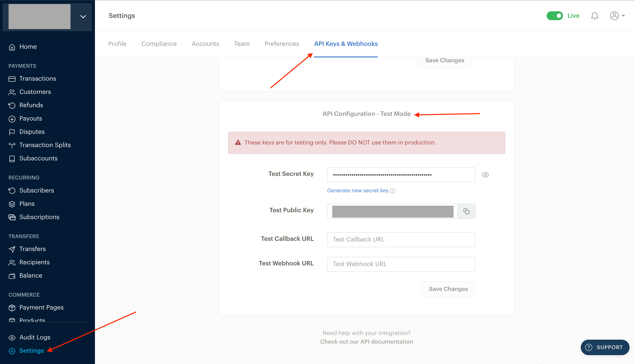Select the Compliance tab
The height and width of the screenshot is (364, 634).
point(159,43)
